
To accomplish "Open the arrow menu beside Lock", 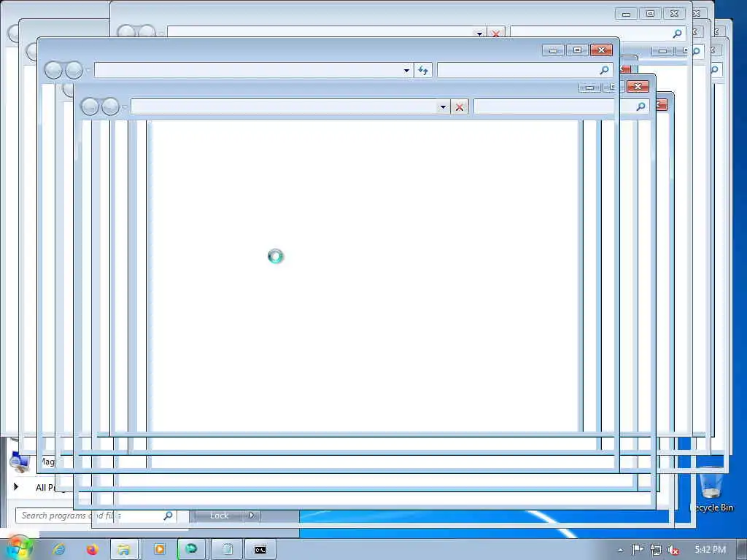I will click(x=252, y=516).
